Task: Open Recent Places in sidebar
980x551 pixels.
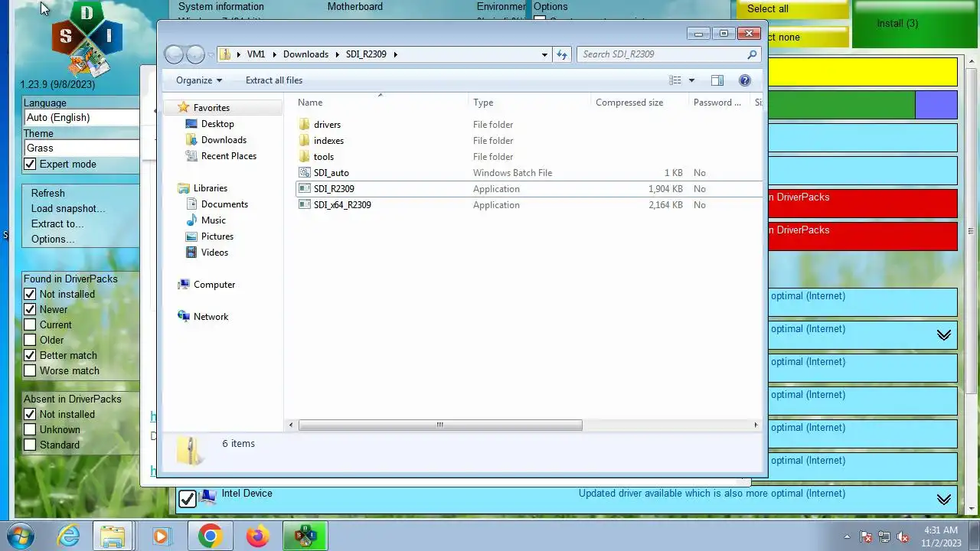Action: (x=228, y=156)
